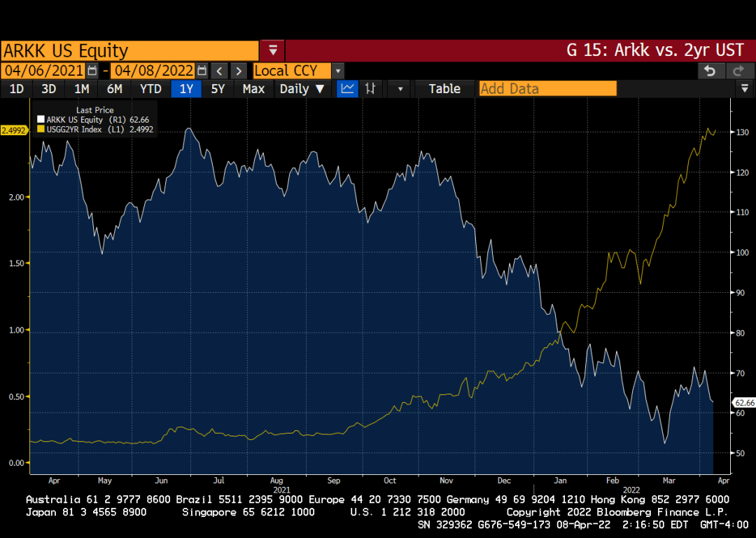Screen dimensions: 756x538
Task: Expand the Local CCY currency dropdown arrow
Action: tap(338, 71)
